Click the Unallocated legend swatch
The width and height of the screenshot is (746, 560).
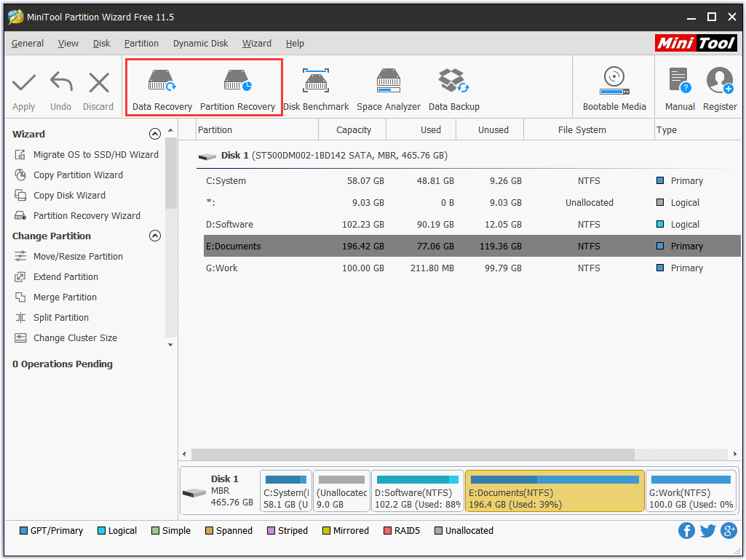coord(438,530)
